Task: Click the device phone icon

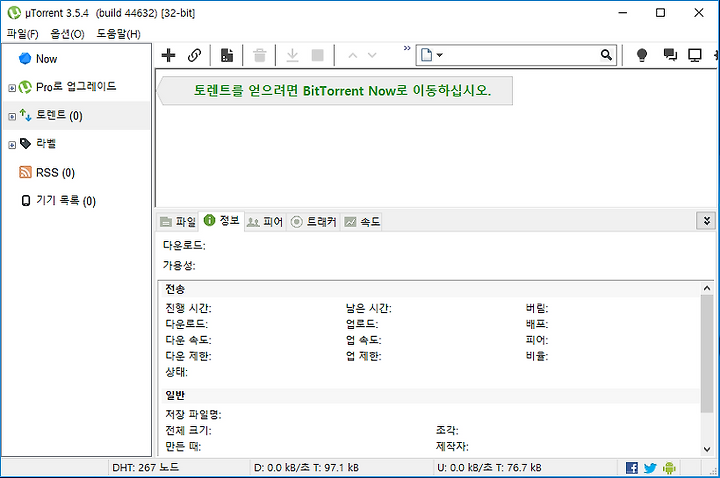Action: (x=26, y=201)
